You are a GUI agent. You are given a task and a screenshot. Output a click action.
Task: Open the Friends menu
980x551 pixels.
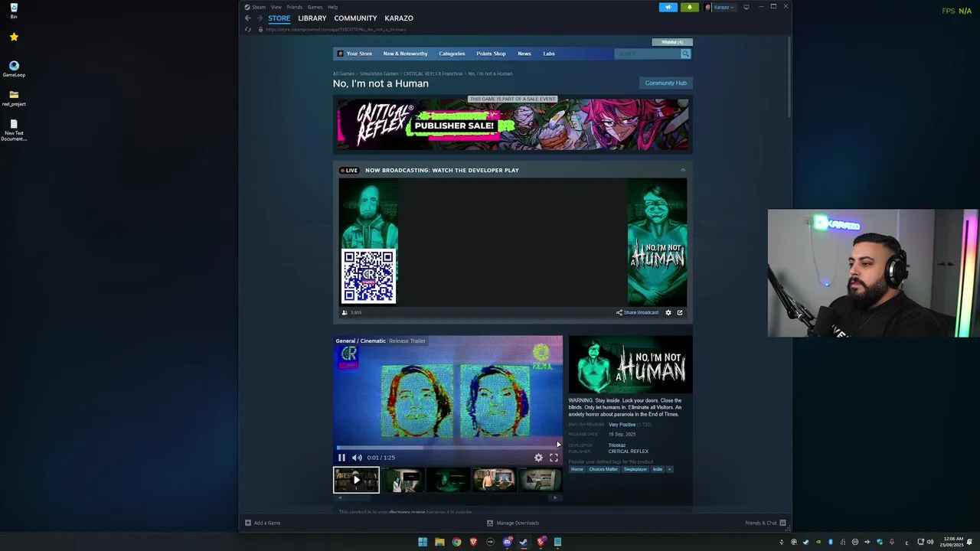[x=295, y=7]
